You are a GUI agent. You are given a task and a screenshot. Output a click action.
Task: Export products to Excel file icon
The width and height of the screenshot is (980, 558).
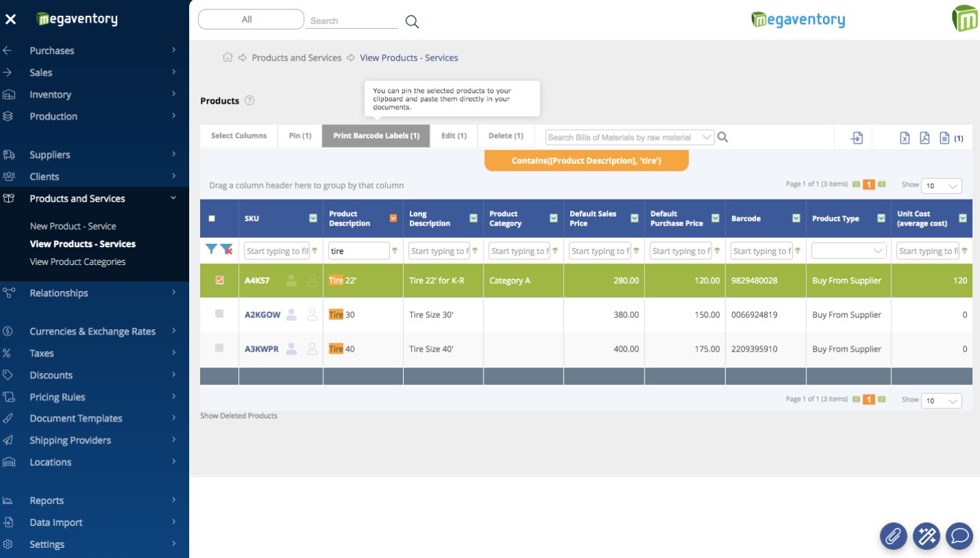point(904,138)
